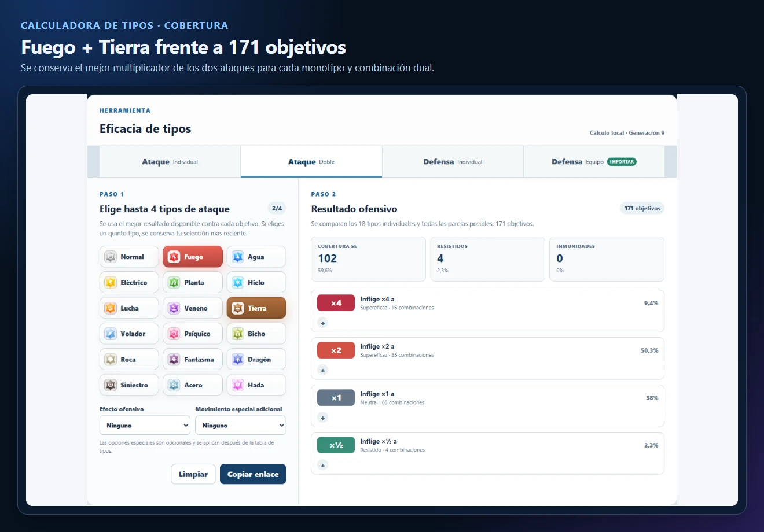The height and width of the screenshot is (532, 764).
Task: Choose the Acero type icon
Action: pos(174,385)
